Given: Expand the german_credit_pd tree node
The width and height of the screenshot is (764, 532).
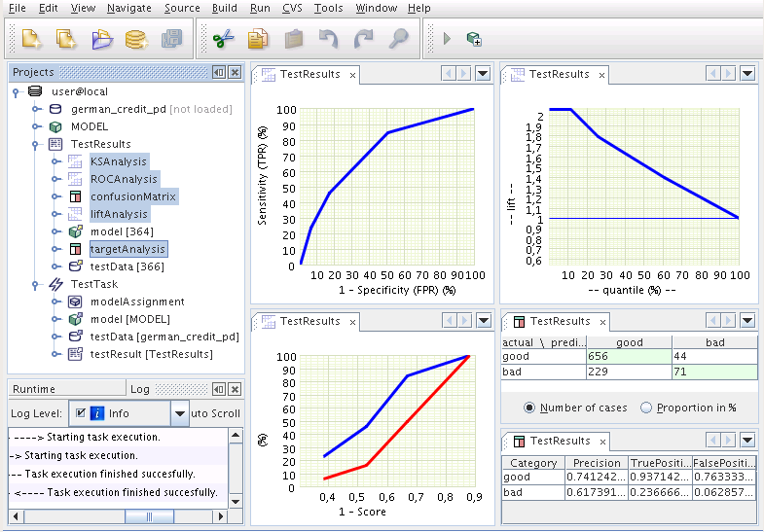Looking at the screenshot, I should (x=37, y=109).
